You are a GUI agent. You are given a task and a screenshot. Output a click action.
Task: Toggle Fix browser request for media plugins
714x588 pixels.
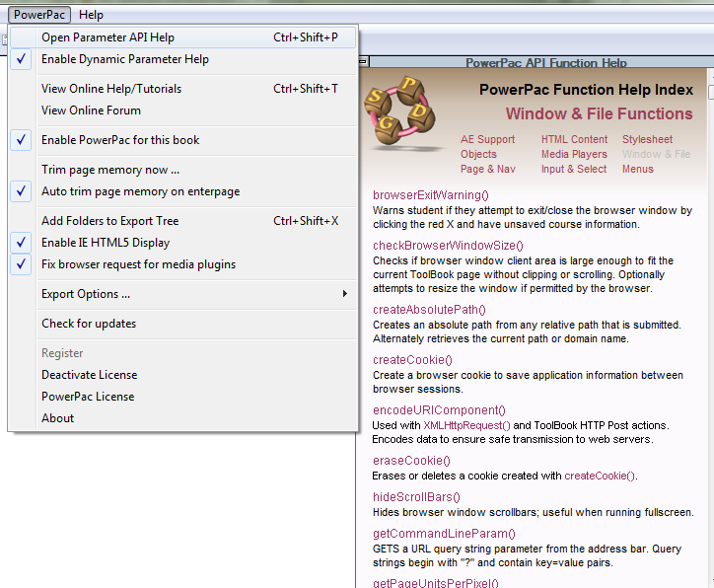pyautogui.click(x=182, y=264)
